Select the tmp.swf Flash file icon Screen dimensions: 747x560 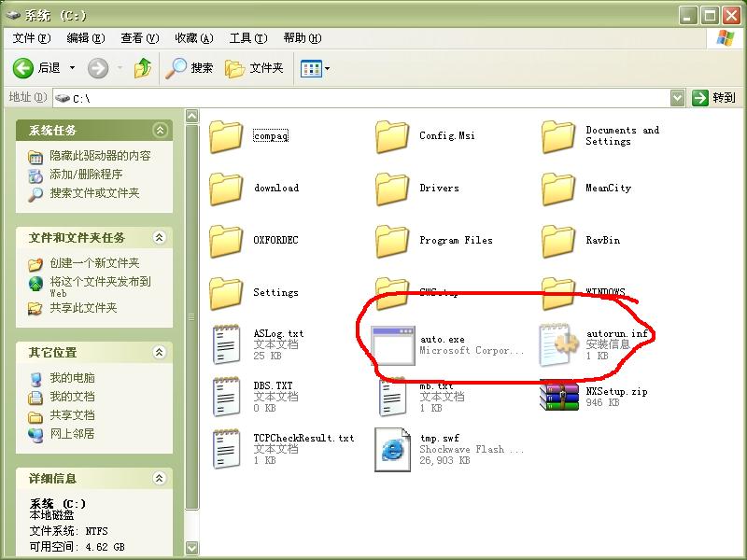coord(392,450)
